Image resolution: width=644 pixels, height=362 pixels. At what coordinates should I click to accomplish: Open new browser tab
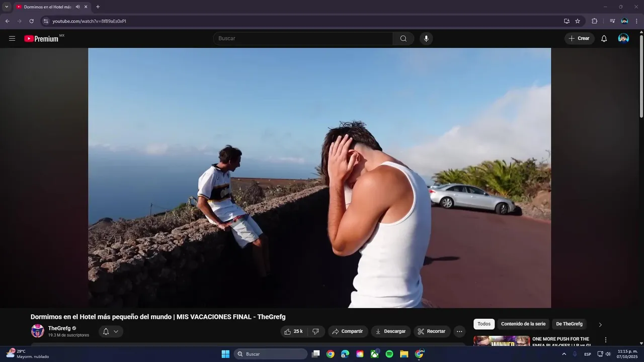point(98,7)
